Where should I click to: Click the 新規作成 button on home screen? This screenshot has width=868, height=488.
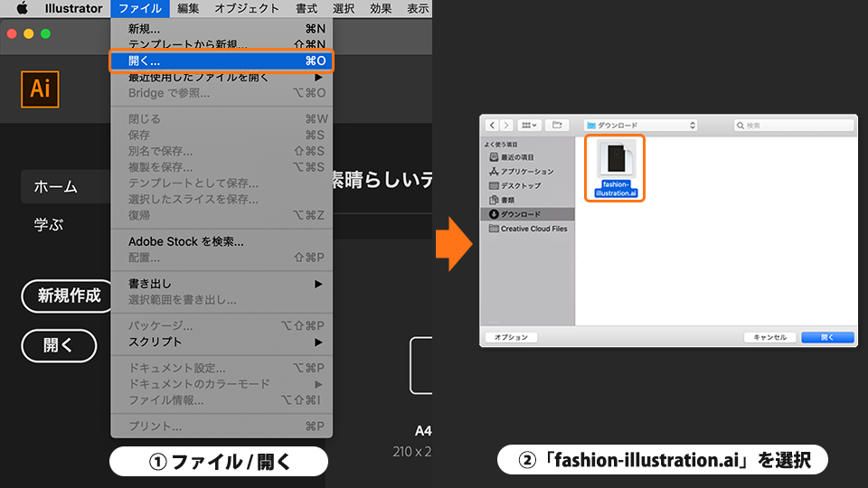(x=68, y=296)
